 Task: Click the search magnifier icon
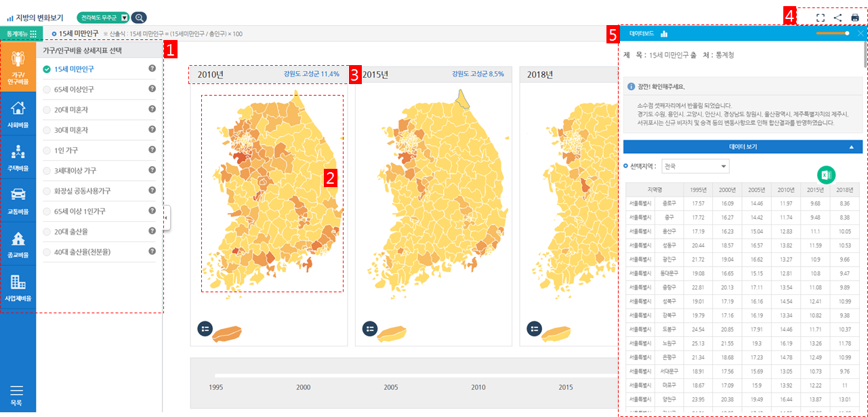tap(138, 18)
